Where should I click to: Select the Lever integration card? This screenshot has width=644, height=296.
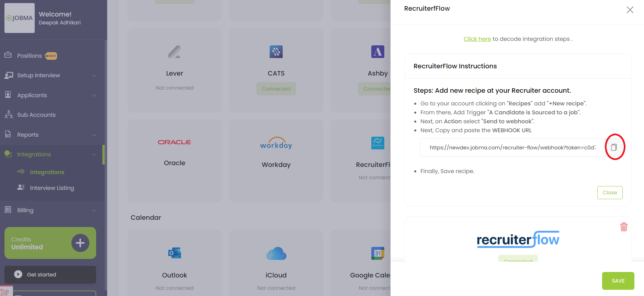tap(174, 70)
